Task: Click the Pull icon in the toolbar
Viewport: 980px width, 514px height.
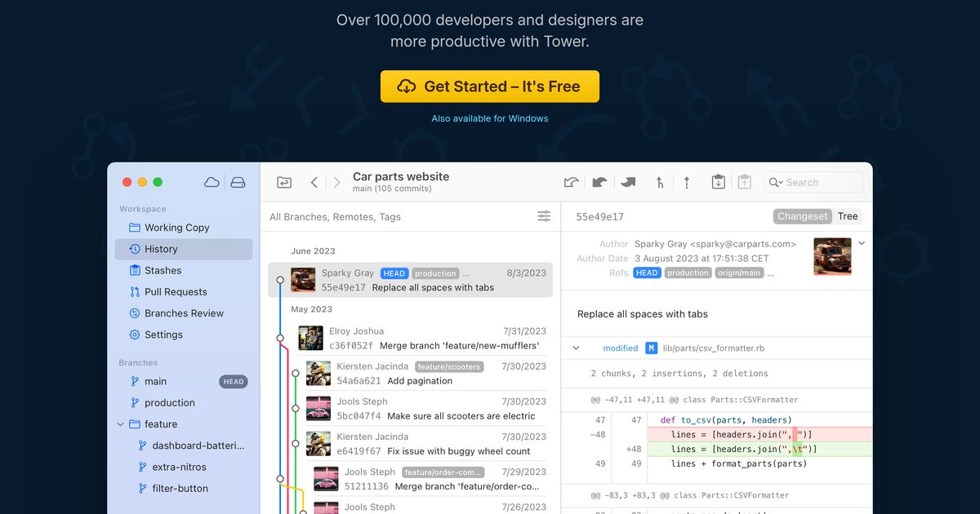Action: click(x=599, y=182)
